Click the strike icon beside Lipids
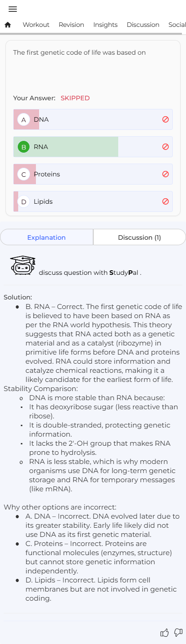This screenshot has width=186, height=644. click(x=166, y=201)
